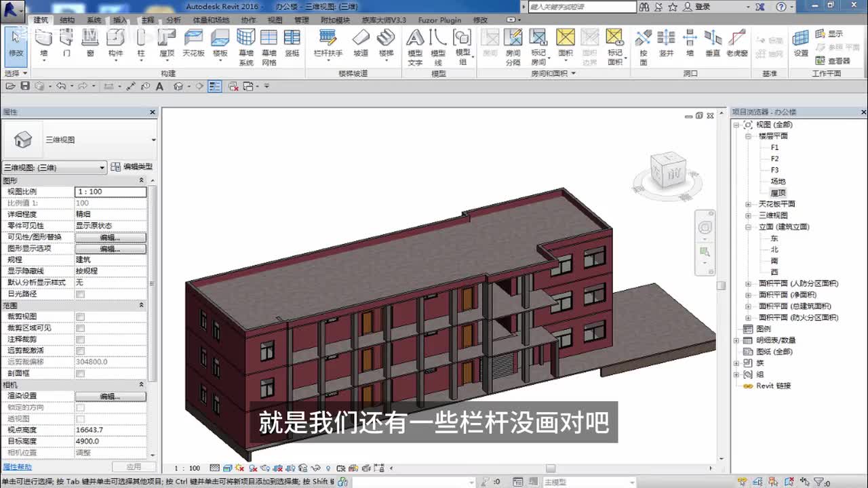Select the 天花板 (Ceiling) tool
The image size is (868, 488).
(193, 43)
